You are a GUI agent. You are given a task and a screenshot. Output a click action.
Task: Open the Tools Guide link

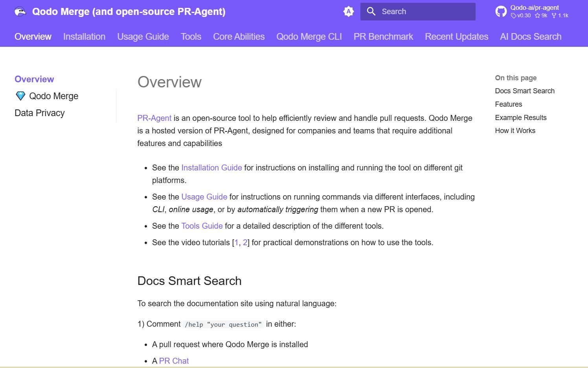click(x=202, y=226)
